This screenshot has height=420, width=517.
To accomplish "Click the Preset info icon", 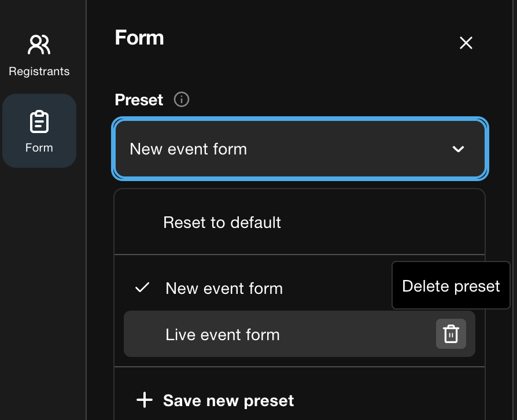I will (x=182, y=100).
